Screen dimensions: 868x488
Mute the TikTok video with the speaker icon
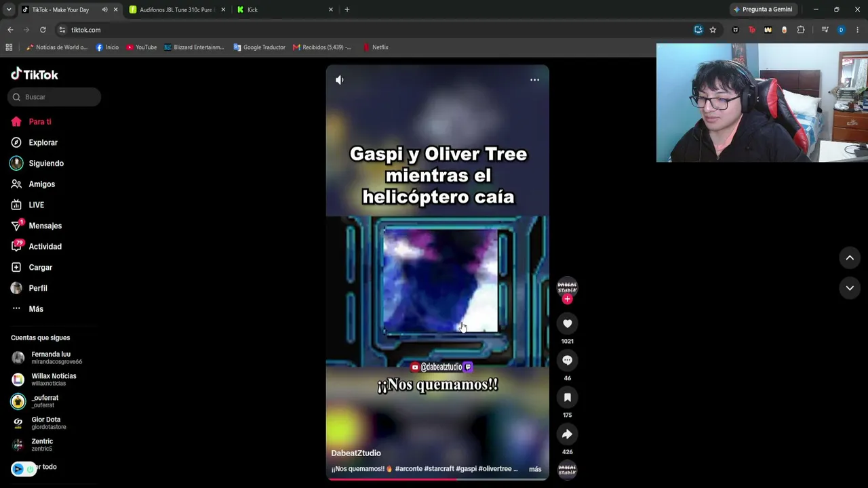pyautogui.click(x=340, y=80)
